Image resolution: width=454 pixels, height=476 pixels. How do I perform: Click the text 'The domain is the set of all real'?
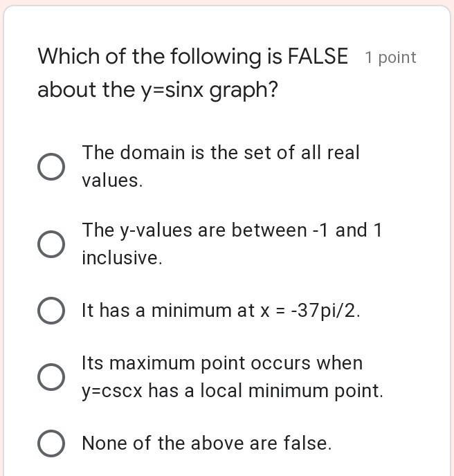[x=221, y=152]
